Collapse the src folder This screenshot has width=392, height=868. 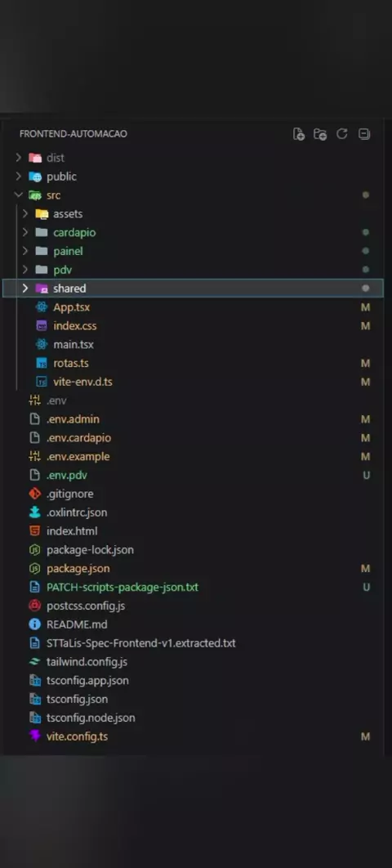18,195
